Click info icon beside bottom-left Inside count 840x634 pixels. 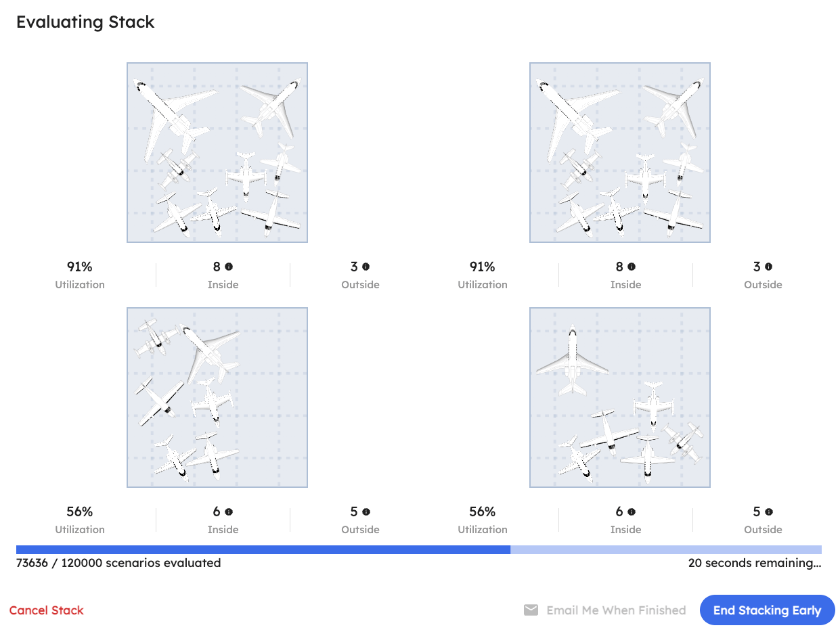pos(229,512)
